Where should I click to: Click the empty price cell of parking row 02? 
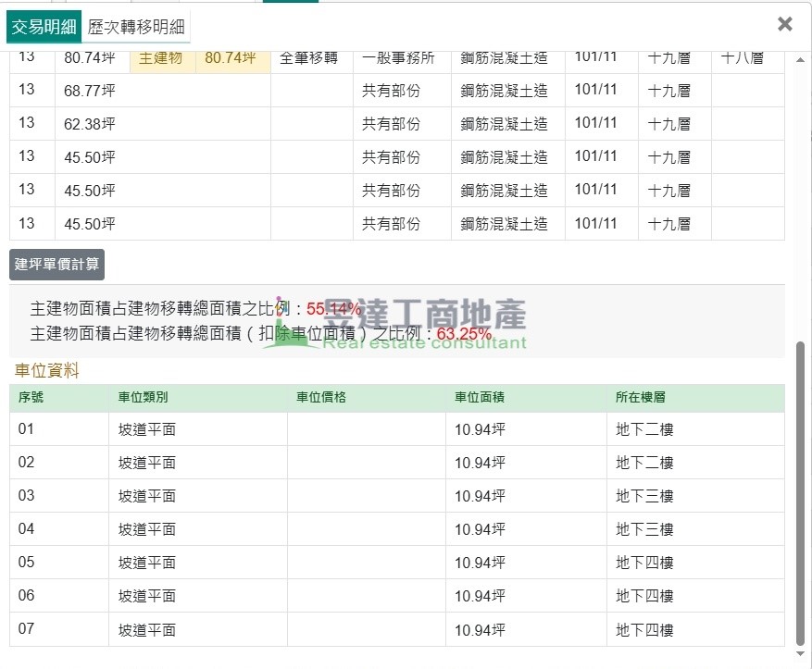(366, 463)
